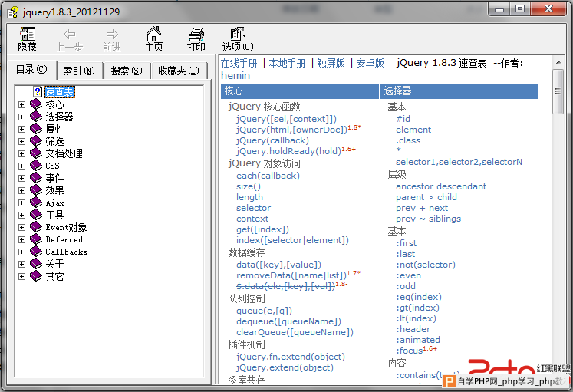Open the dequeue([queueName]) link

(288, 321)
